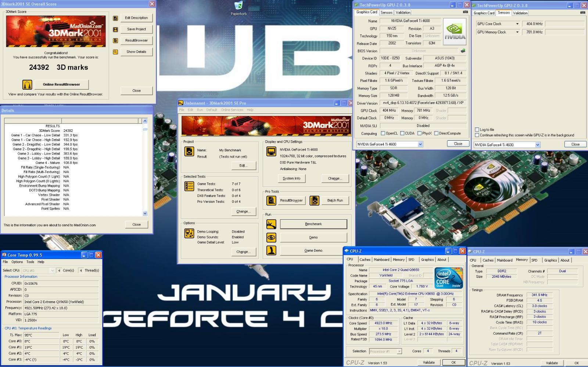Toggle the DirectCompute checkbox
Screen dimensions: 588x367
[x=436, y=133]
